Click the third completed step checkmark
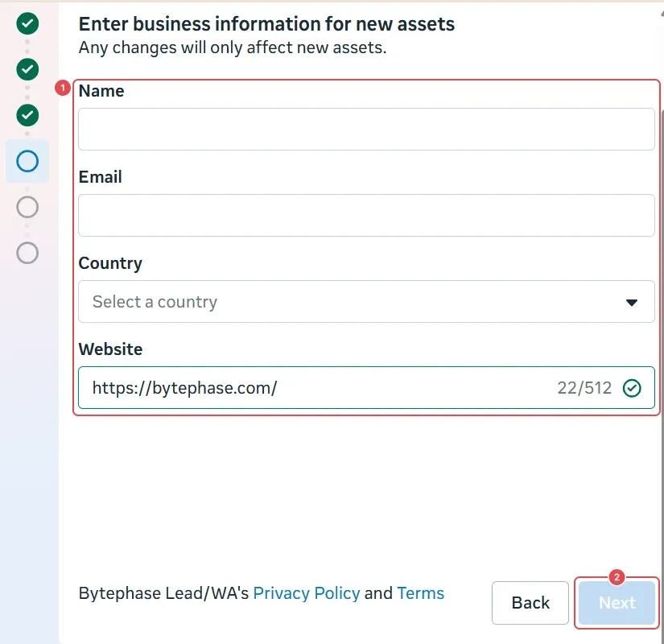Viewport: 664px width, 644px height. coord(27,115)
